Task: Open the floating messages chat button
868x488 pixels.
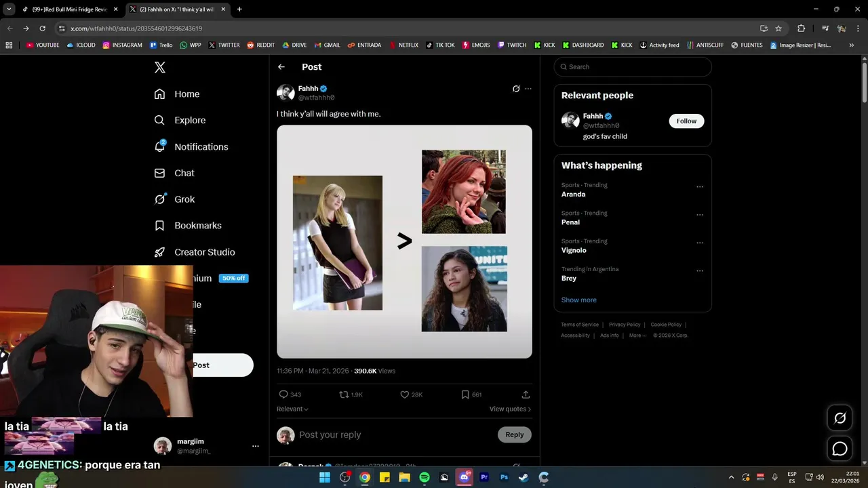Action: coord(840,449)
